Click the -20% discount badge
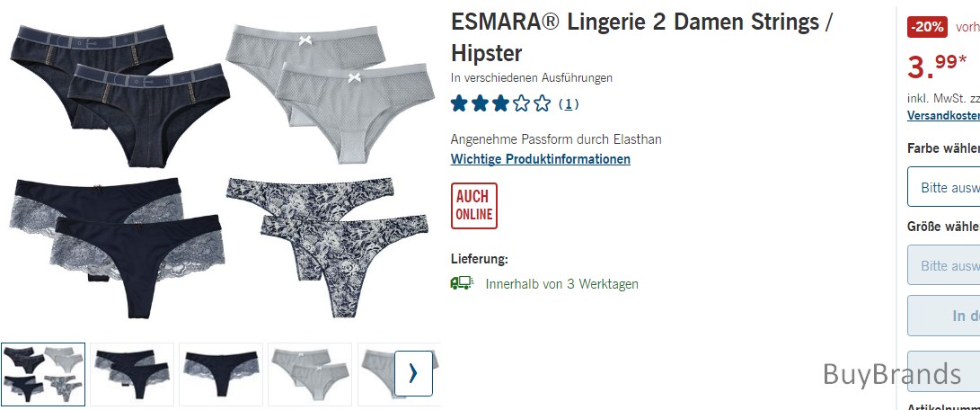 (928, 28)
